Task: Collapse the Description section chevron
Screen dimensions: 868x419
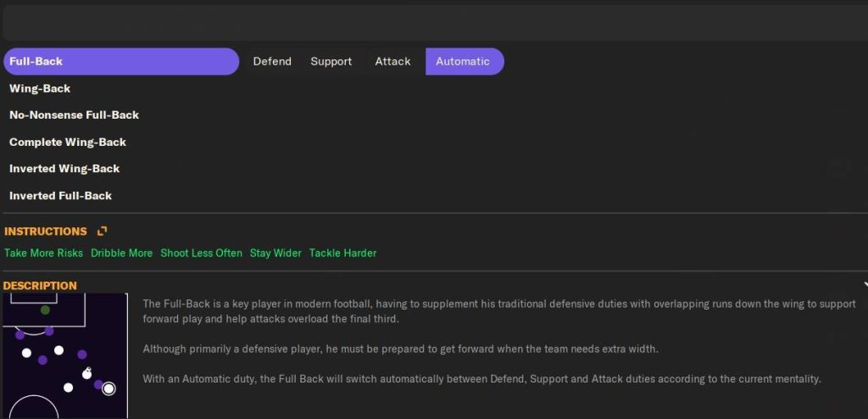Action: point(865,285)
